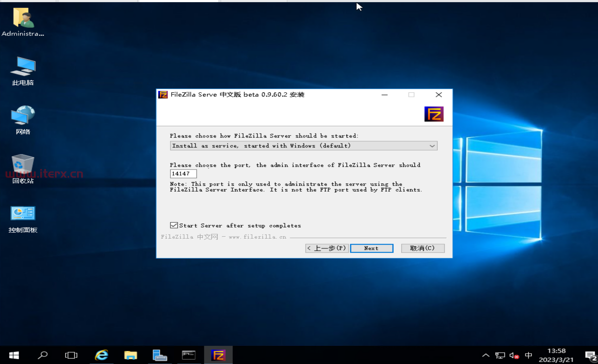
Task: Click the Next button
Action: (371, 248)
